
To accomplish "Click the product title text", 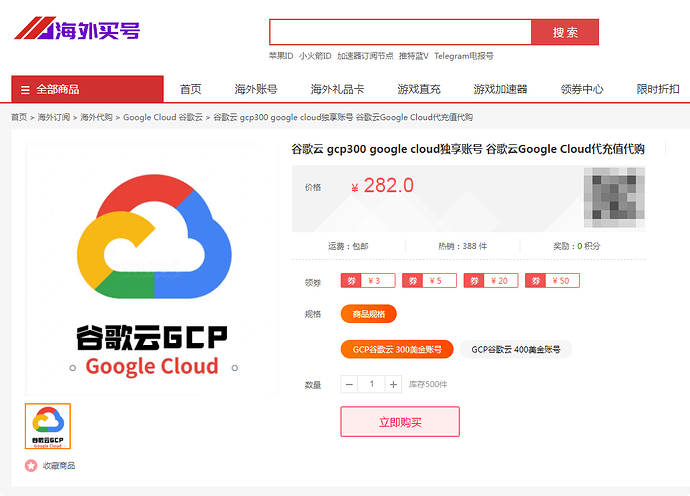I will pos(468,149).
